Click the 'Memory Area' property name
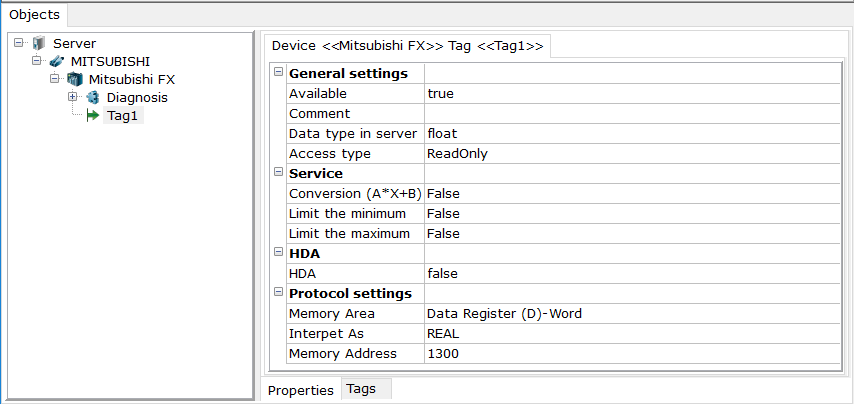Viewport: 854px width, 404px height. pos(332,314)
